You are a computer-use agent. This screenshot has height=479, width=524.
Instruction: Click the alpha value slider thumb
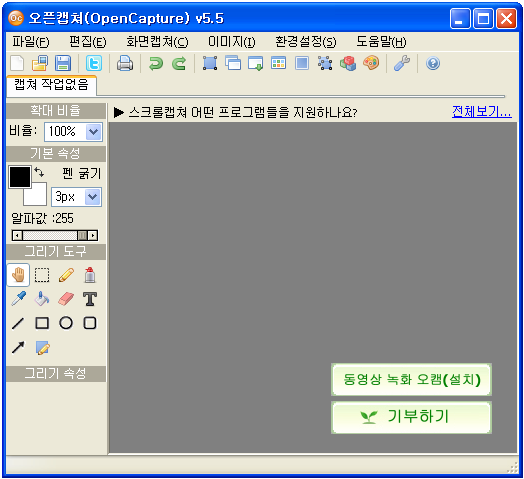[82, 235]
